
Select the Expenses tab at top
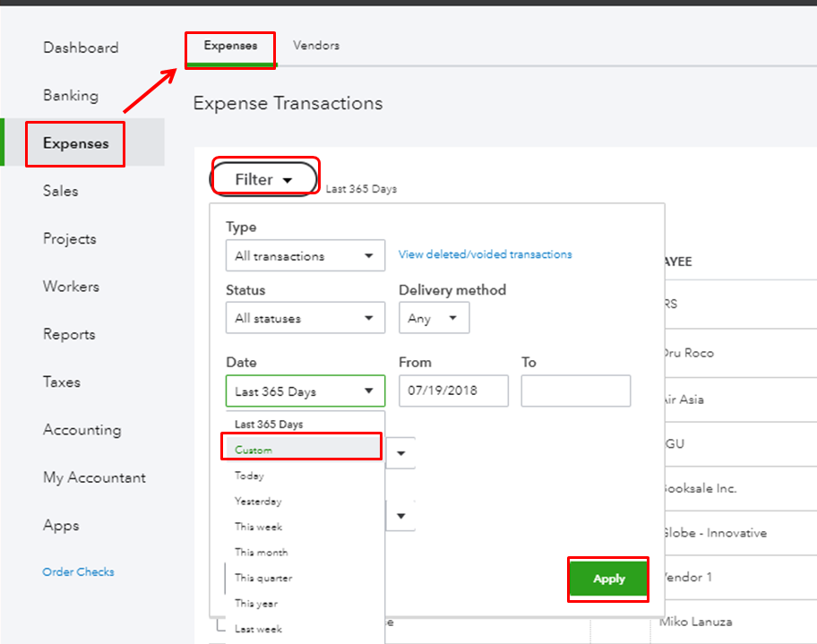pyautogui.click(x=230, y=46)
